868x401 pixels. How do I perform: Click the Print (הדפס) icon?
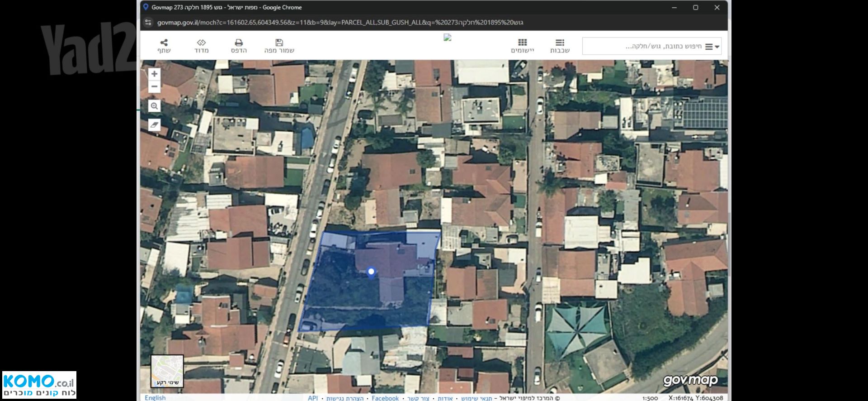click(x=239, y=46)
